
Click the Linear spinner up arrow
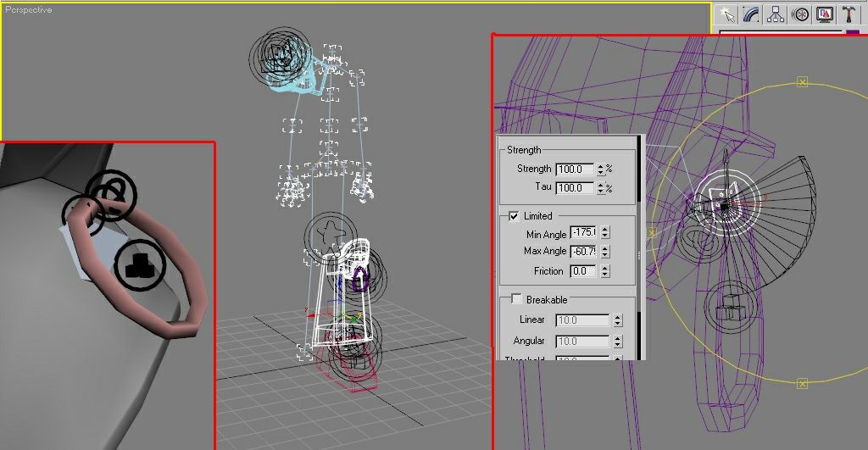[x=618, y=317]
